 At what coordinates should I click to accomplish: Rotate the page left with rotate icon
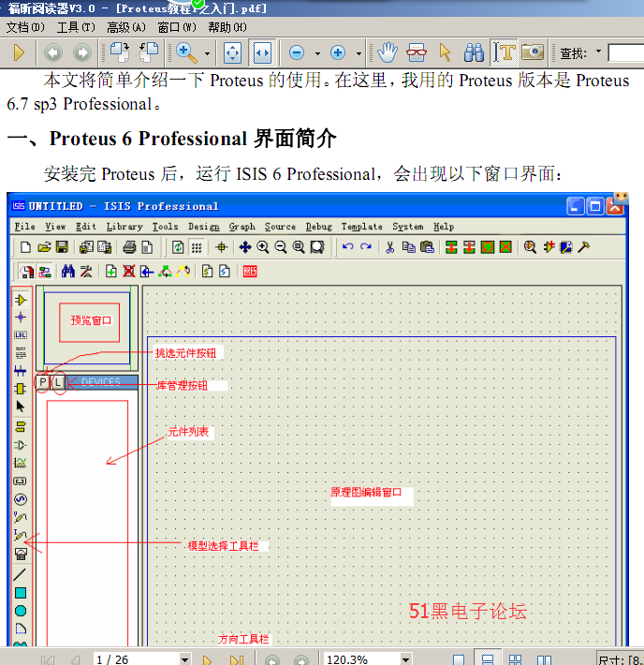[x=120, y=52]
